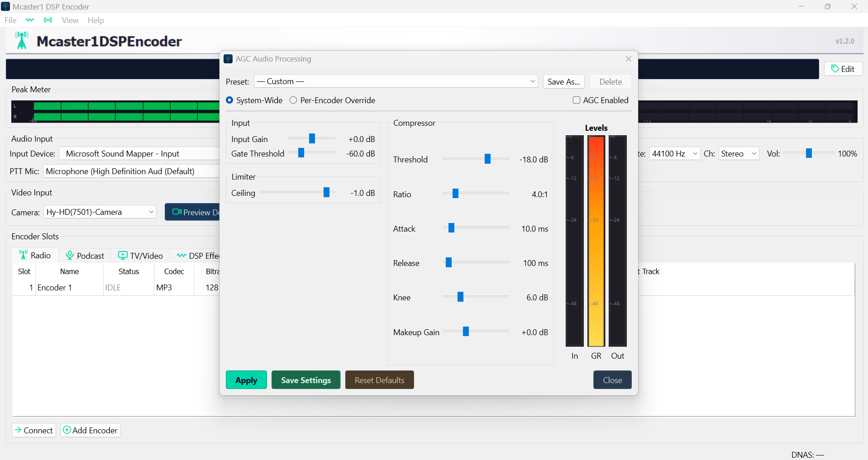
Task: Click the waveform icon in menu bar
Action: tap(30, 20)
